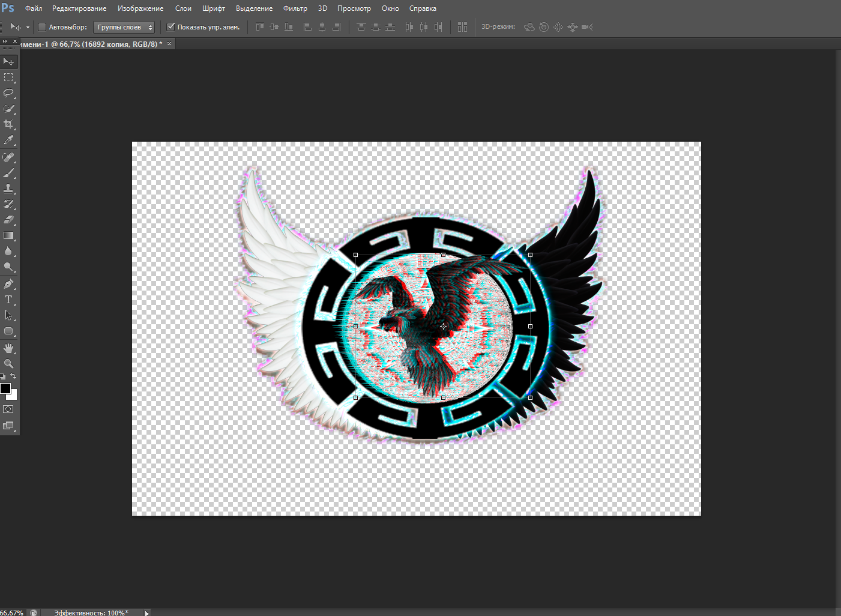The width and height of the screenshot is (841, 616).
Task: Enable the Автовыбор checkbox
Action: pos(42,27)
